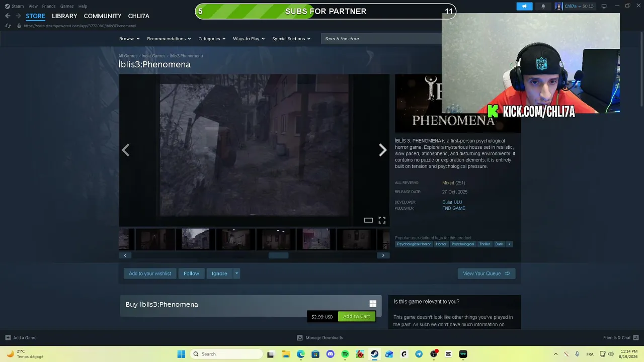Open Steam announcements megaphone button
The width and height of the screenshot is (644, 362).
click(x=524, y=6)
